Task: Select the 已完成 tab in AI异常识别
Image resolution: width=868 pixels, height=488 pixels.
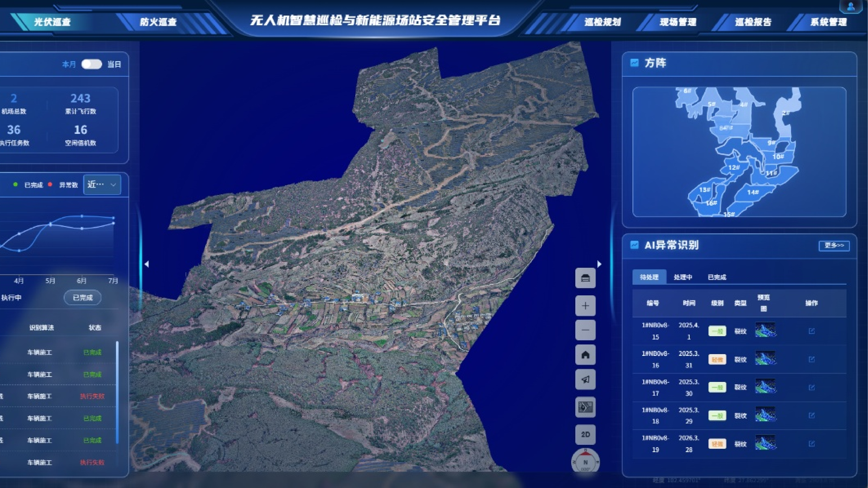Action: (717, 277)
